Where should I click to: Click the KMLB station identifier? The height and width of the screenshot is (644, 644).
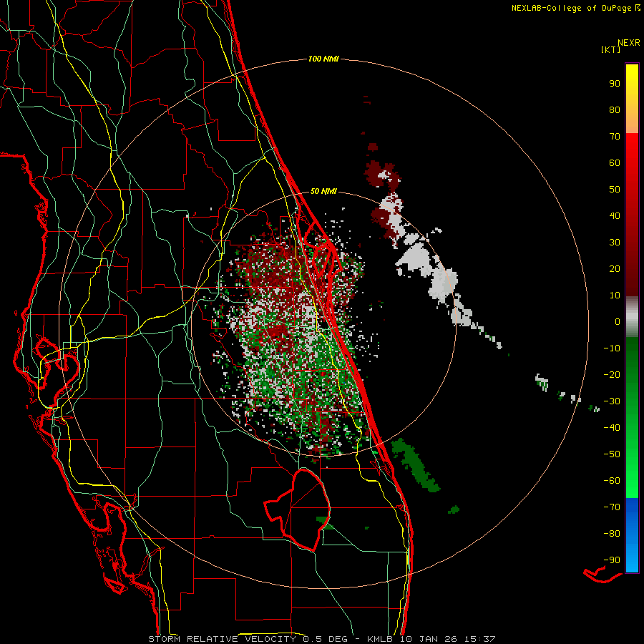(380, 639)
